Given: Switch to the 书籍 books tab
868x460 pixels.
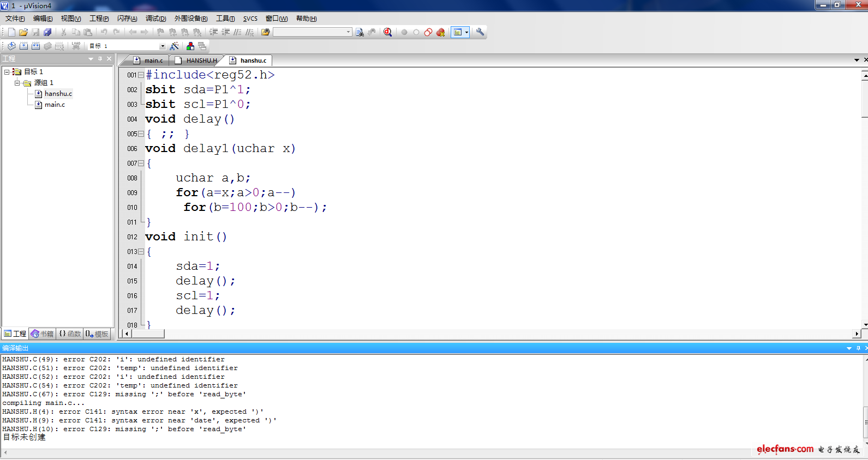Looking at the screenshot, I should (43, 334).
